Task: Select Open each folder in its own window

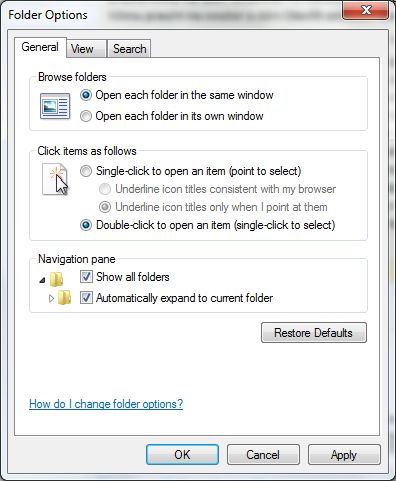Action: point(86,116)
